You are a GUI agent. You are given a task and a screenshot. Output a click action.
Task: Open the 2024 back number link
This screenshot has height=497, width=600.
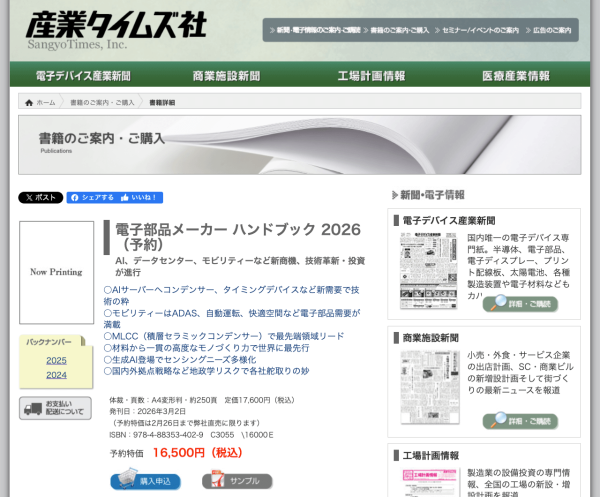[x=56, y=375]
